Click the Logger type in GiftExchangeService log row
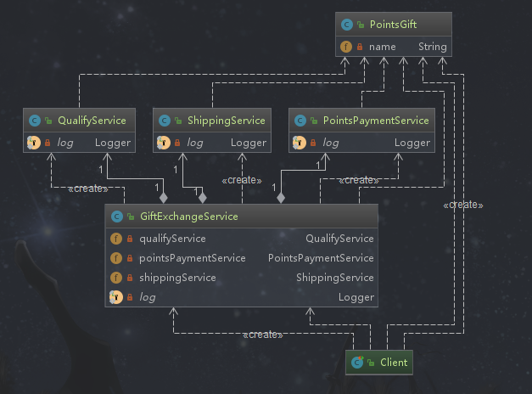Viewport: 532px width, 394px height. pos(356,297)
